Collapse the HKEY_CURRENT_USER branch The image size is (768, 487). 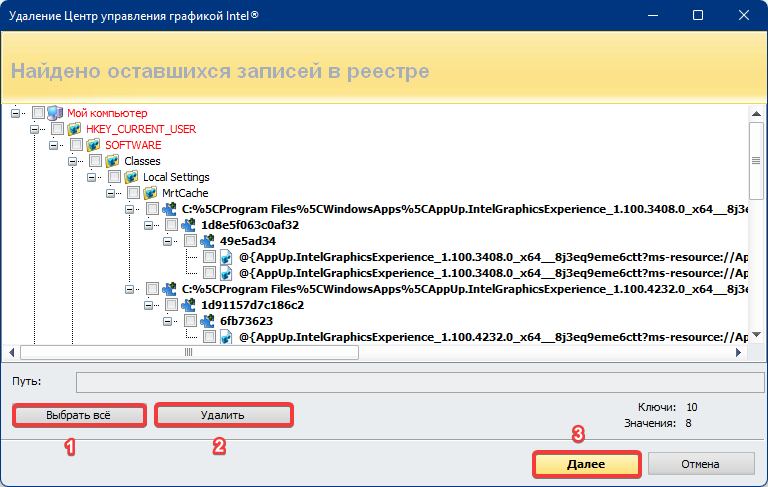[34, 129]
